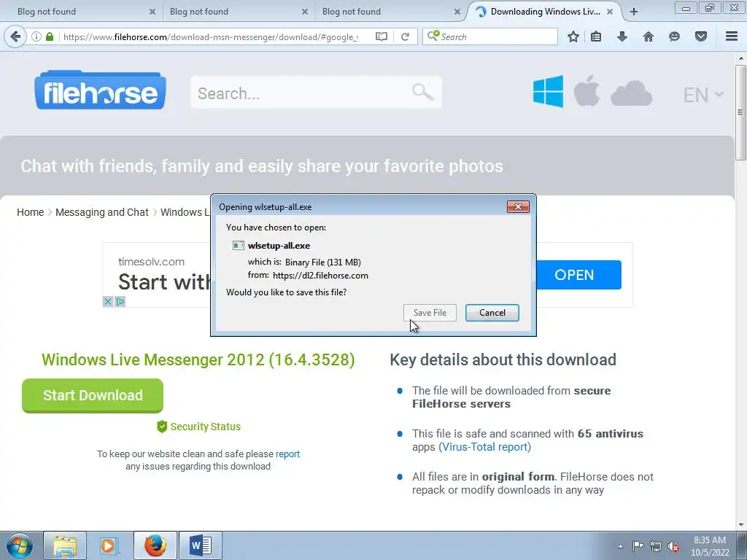Click the Firefox URL address field
This screenshot has width=747, height=560.
211,36
